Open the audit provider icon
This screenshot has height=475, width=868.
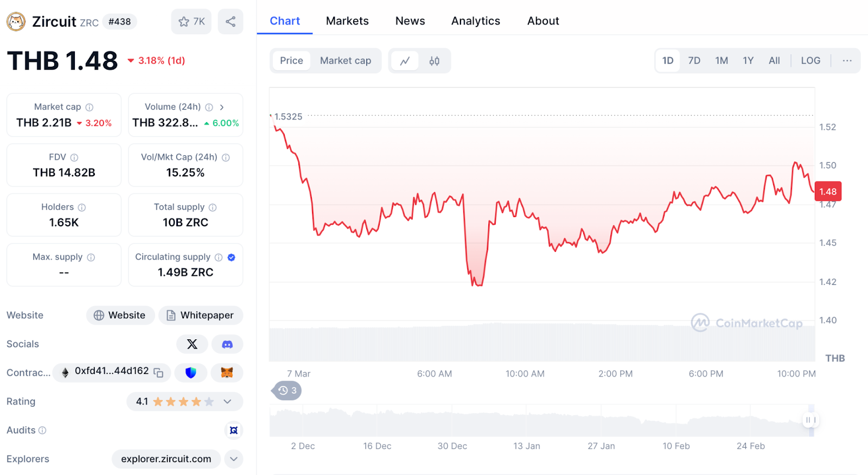[234, 430]
